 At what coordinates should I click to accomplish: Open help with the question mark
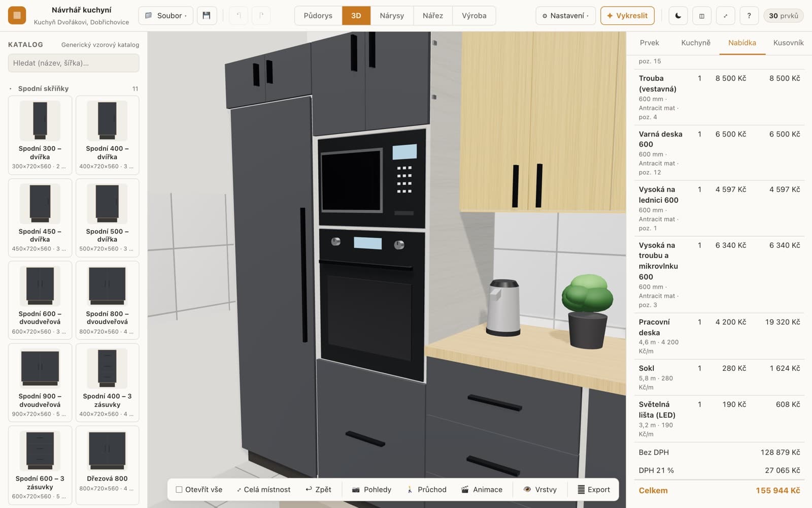[x=749, y=16]
